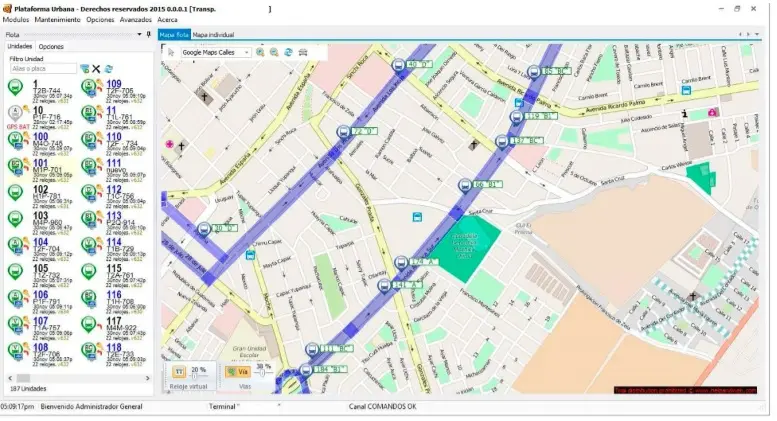This screenshot has height=421, width=777.
Task: Open the map tabs list dropdown arrow
Action: point(757,35)
